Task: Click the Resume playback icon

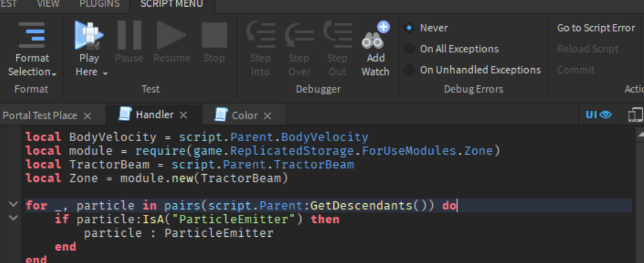Action: click(x=171, y=35)
